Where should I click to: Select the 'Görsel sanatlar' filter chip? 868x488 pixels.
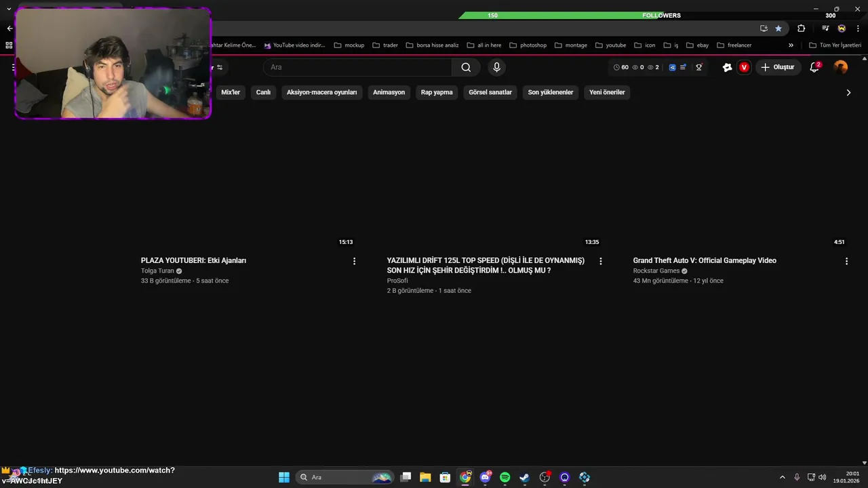click(490, 92)
